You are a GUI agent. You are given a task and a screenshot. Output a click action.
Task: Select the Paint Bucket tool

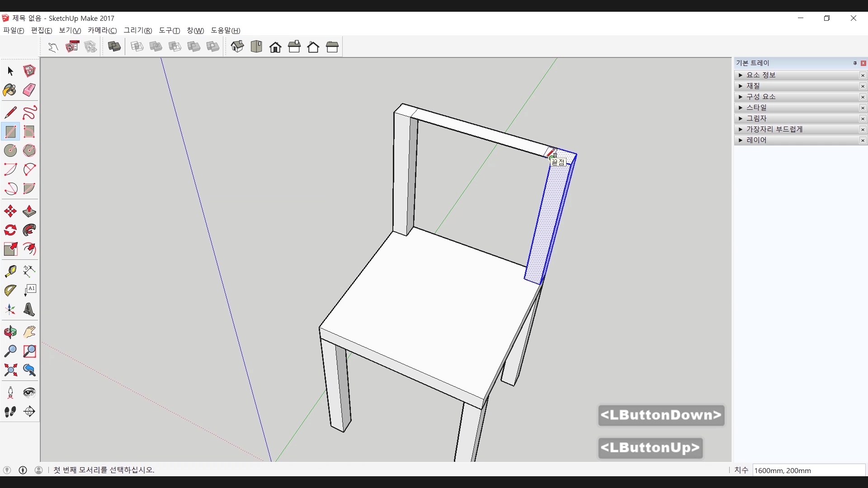pyautogui.click(x=10, y=90)
